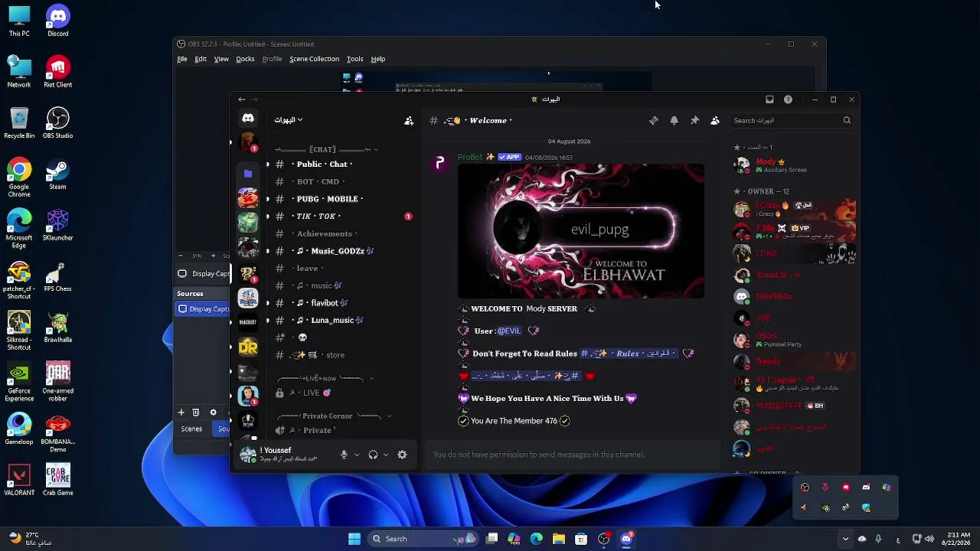This screenshot has width=980, height=551.
Task: Open Riot Client desktop shortcut
Action: click(x=57, y=73)
